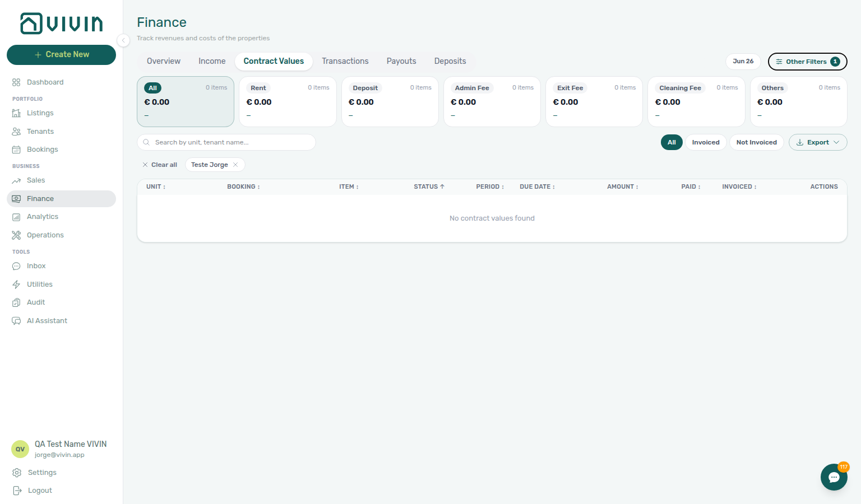
Task: Select the Cleaning Fee summary card
Action: tap(696, 102)
